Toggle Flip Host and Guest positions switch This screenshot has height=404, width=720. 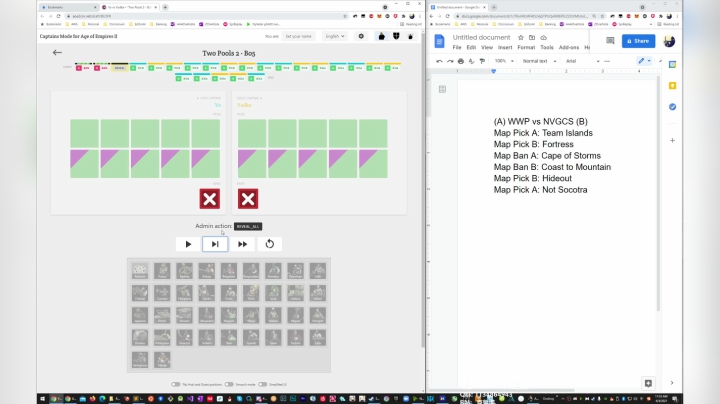tap(175, 384)
